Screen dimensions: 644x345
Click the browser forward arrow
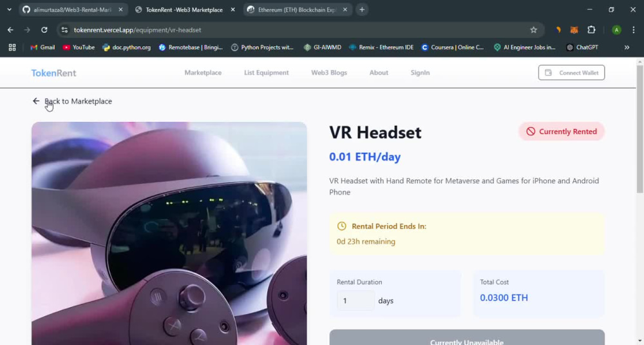(x=27, y=30)
